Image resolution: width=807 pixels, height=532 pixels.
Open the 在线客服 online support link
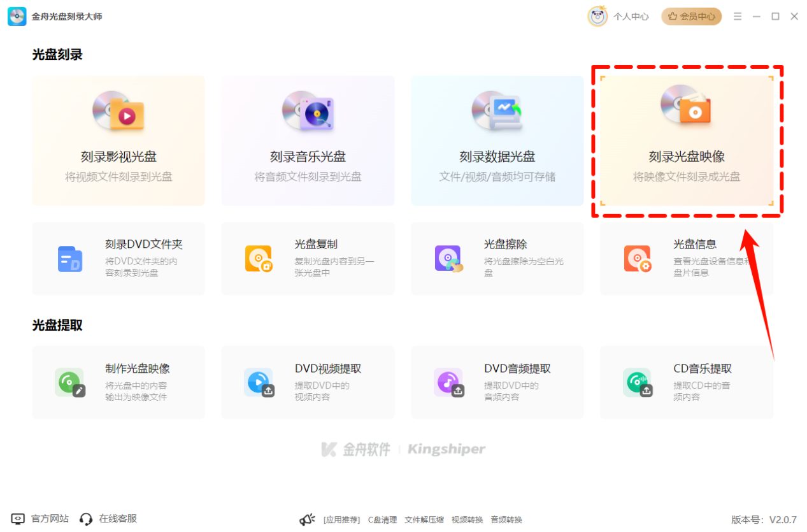pyautogui.click(x=118, y=519)
